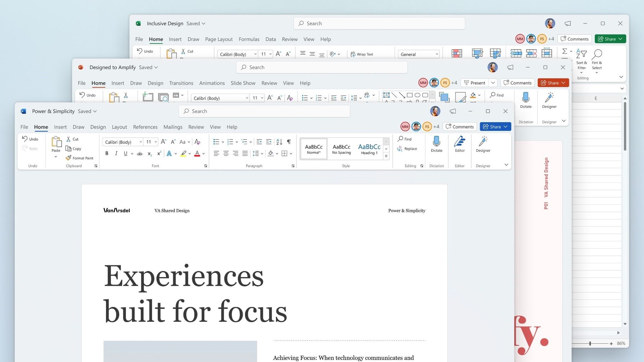Image resolution: width=644 pixels, height=362 pixels.
Task: Click the Share button in Word
Action: pyautogui.click(x=492, y=127)
